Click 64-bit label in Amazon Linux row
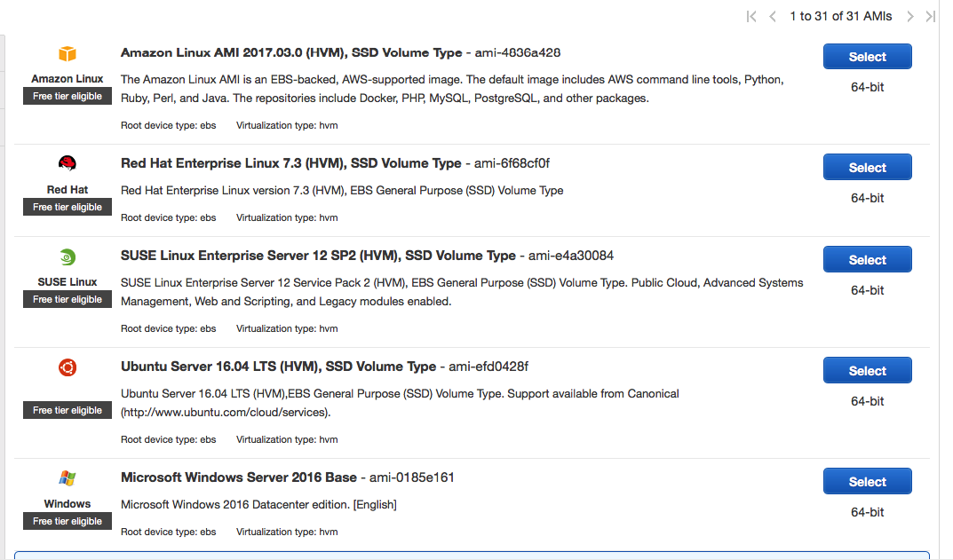 868,88
